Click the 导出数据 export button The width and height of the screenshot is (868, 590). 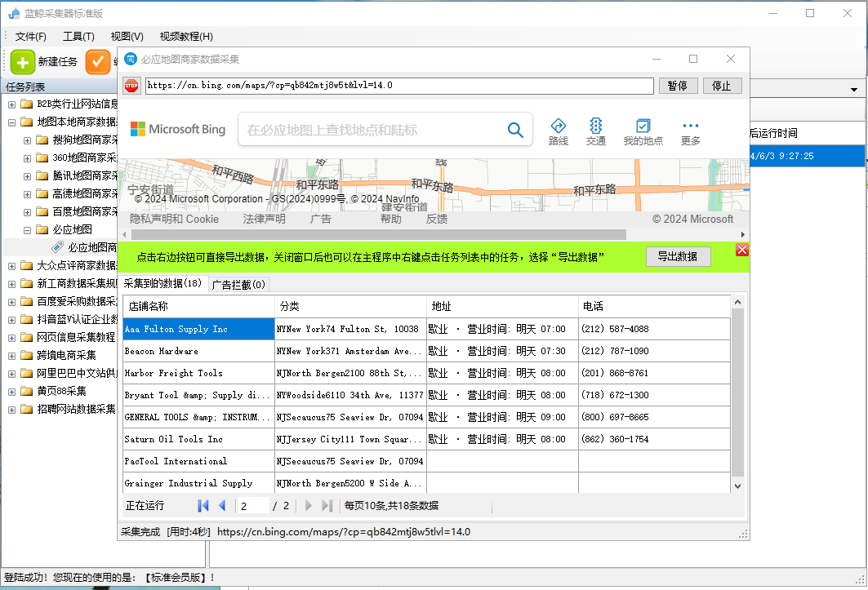678,256
